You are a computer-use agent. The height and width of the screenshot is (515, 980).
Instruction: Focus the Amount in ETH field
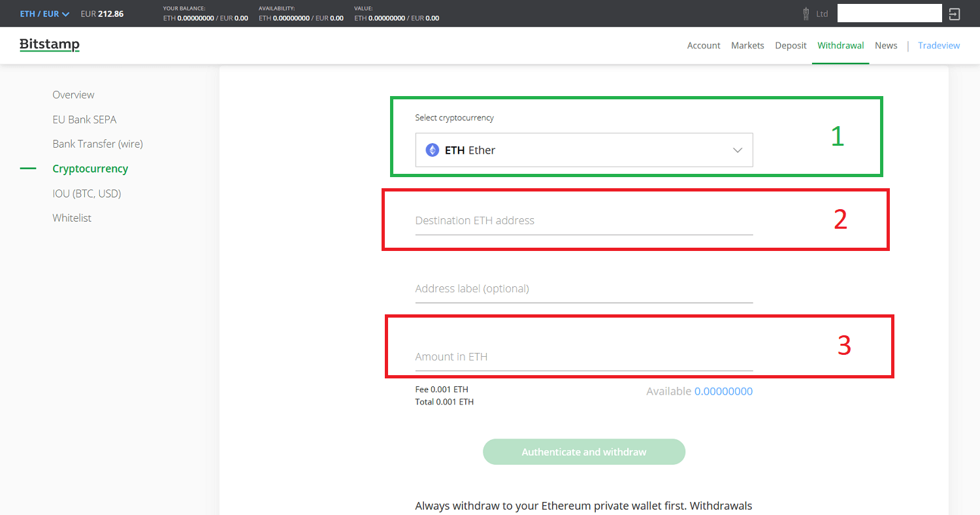584,357
